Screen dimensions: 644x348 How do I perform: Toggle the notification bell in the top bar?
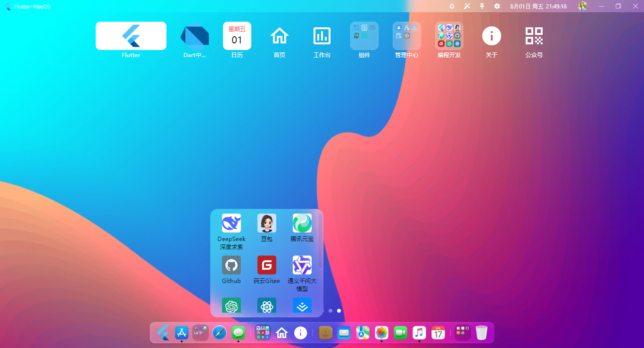pos(452,6)
